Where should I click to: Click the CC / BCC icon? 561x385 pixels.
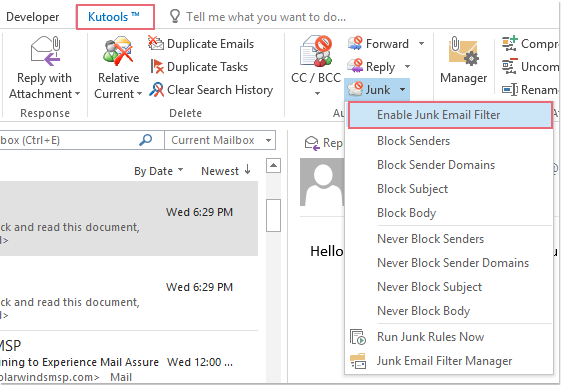click(316, 51)
